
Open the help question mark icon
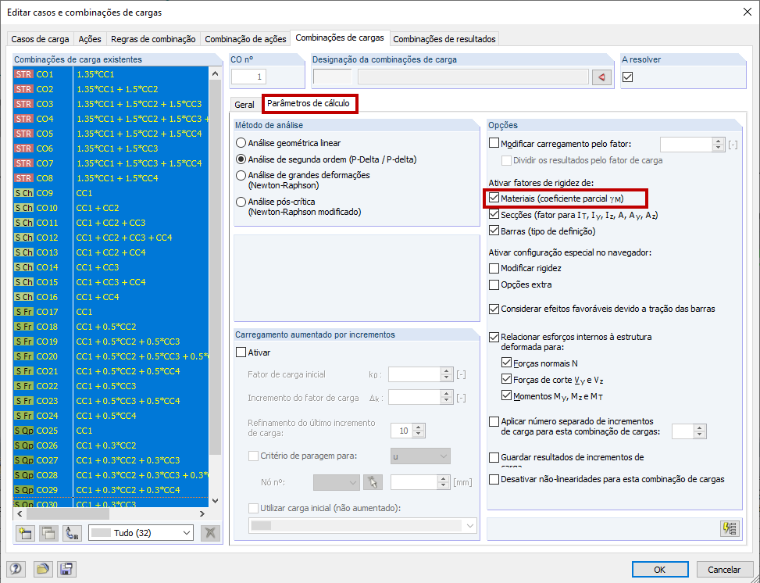[x=16, y=568]
